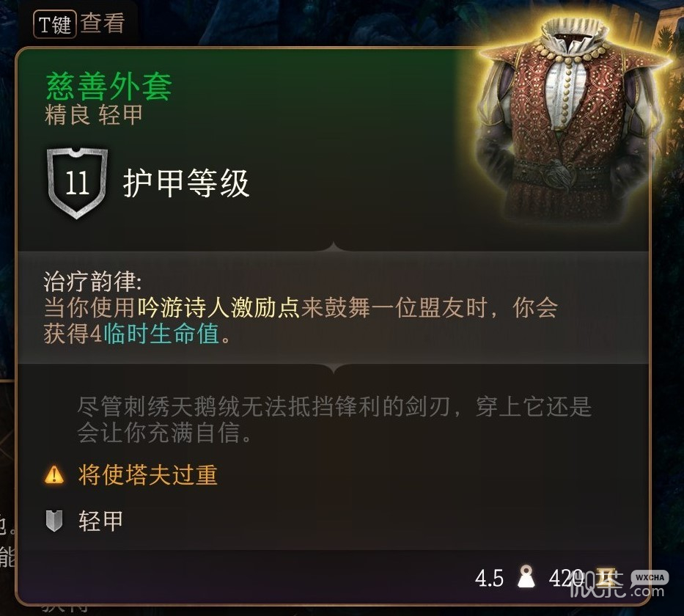
Task: Click the 精良 轻甲 rarity subtitle
Action: click(94, 115)
